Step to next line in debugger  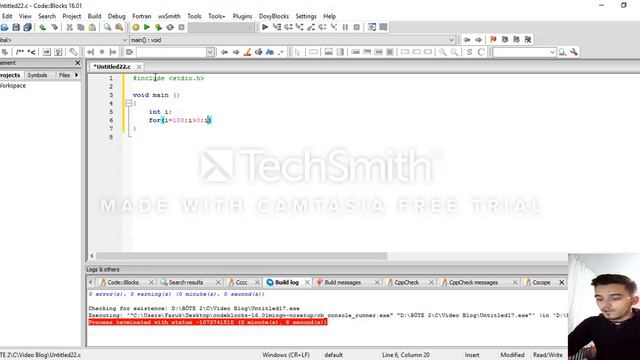(x=288, y=27)
